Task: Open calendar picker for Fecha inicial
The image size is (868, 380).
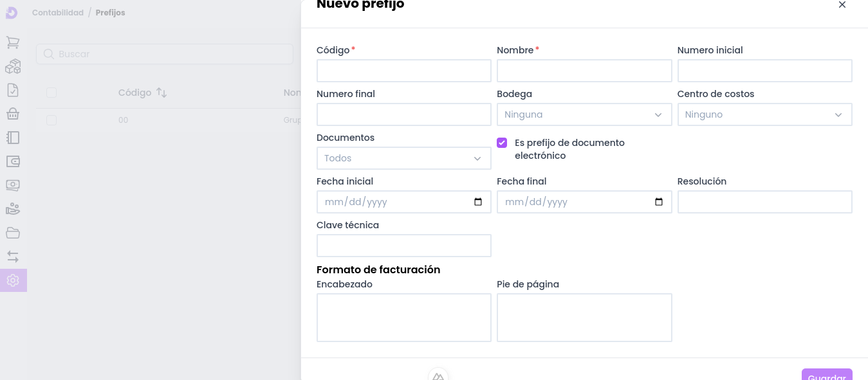Action: tap(478, 202)
